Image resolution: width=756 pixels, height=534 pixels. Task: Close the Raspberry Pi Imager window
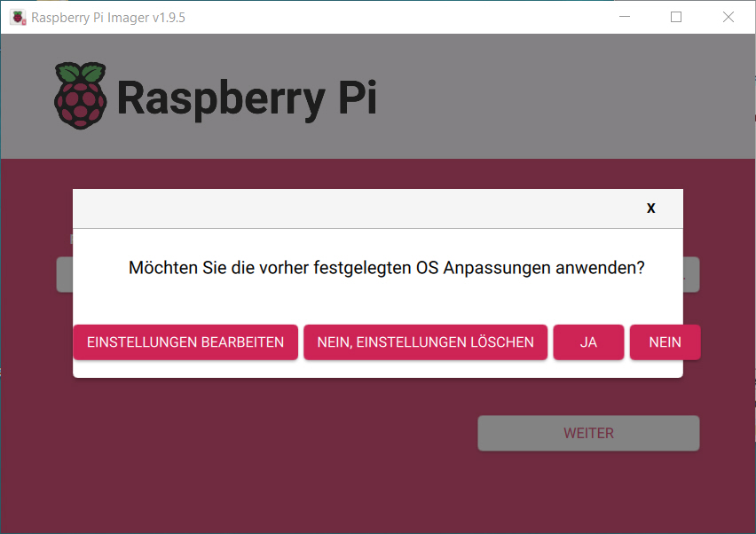[728, 17]
